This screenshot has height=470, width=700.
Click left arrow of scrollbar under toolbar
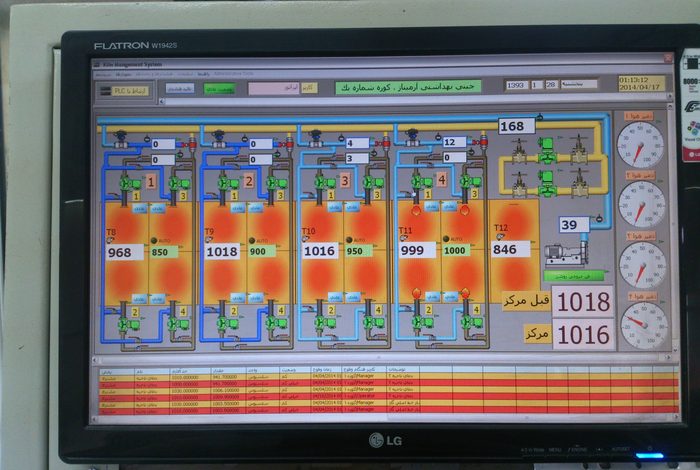(x=162, y=101)
